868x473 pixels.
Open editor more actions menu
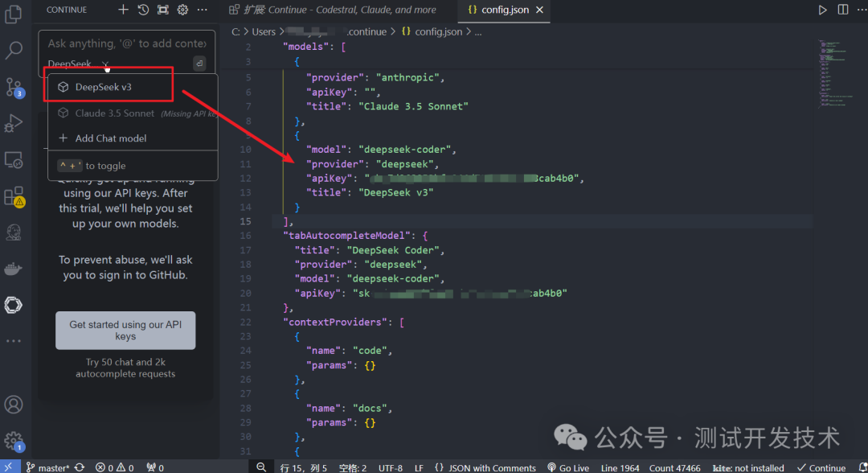coord(862,10)
